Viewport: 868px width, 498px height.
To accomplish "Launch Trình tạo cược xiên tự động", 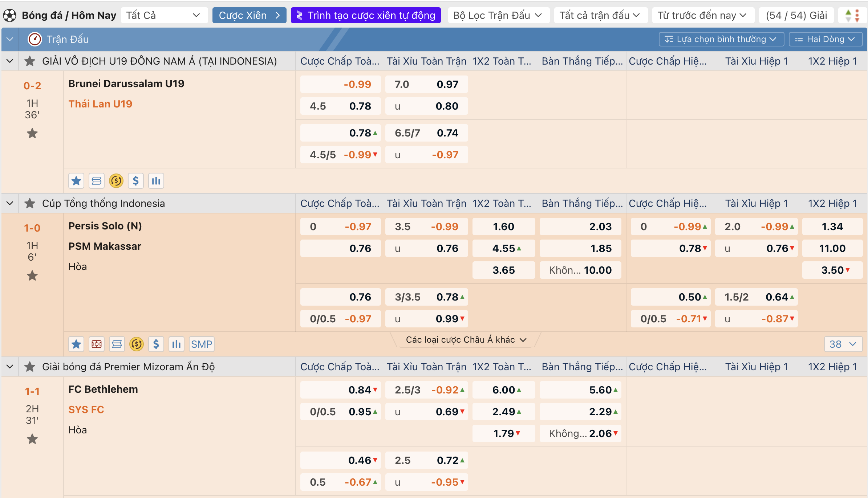I will coord(366,15).
